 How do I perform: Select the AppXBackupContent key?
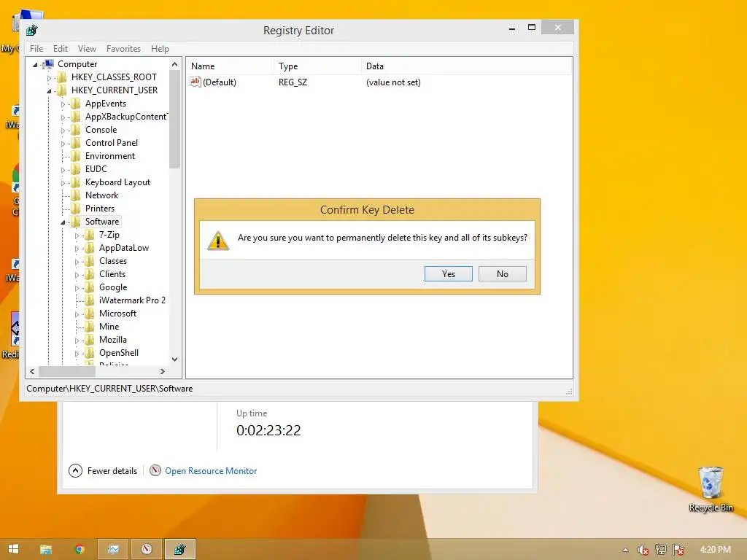click(126, 117)
